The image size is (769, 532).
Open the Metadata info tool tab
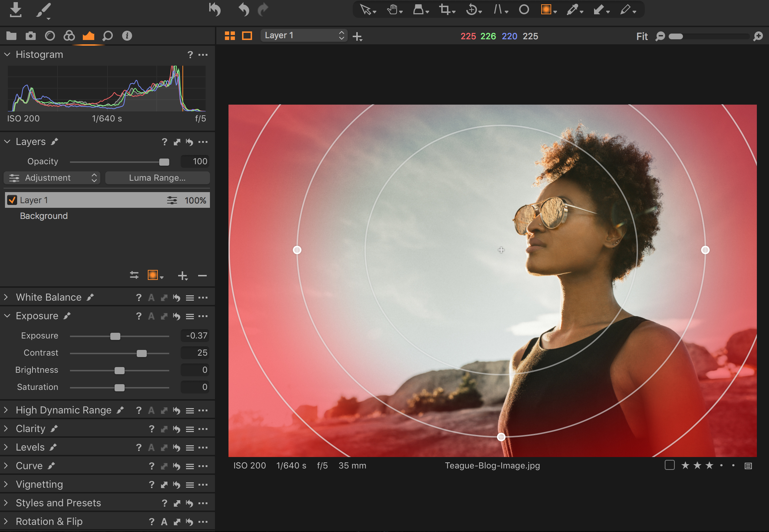127,36
